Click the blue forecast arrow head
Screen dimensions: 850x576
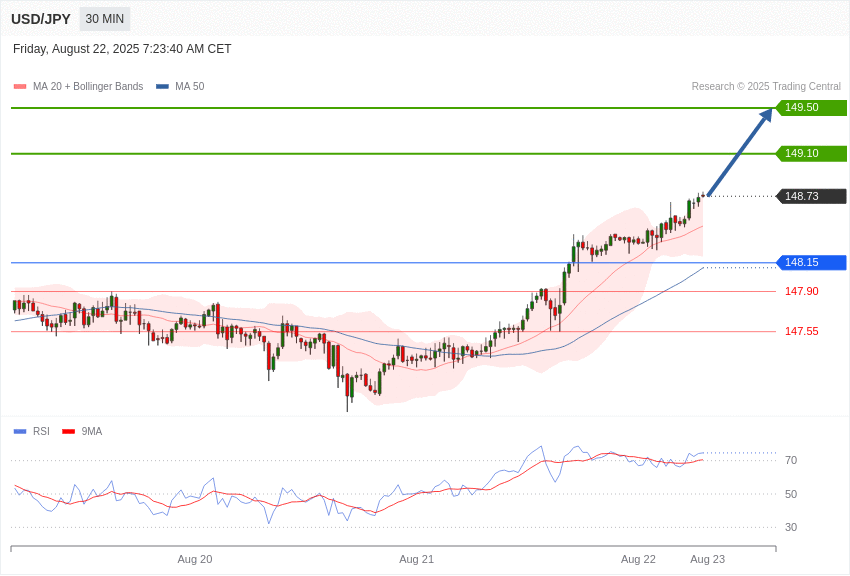(765, 116)
